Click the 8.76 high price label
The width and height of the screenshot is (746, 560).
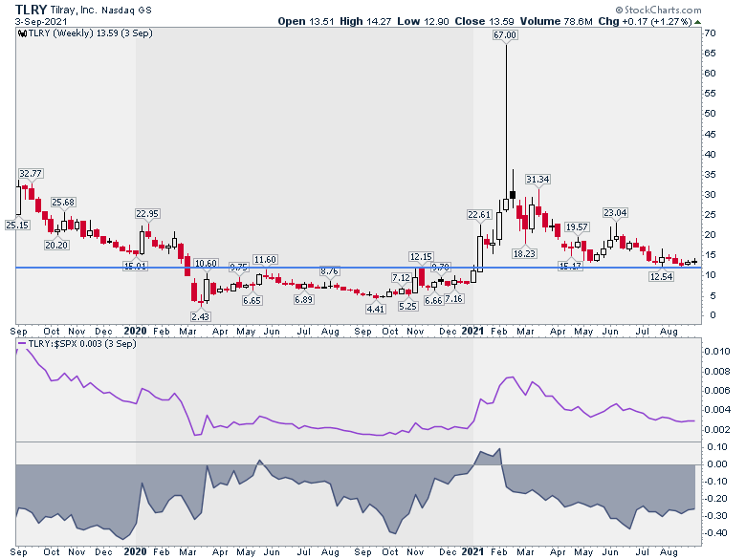tap(329, 271)
